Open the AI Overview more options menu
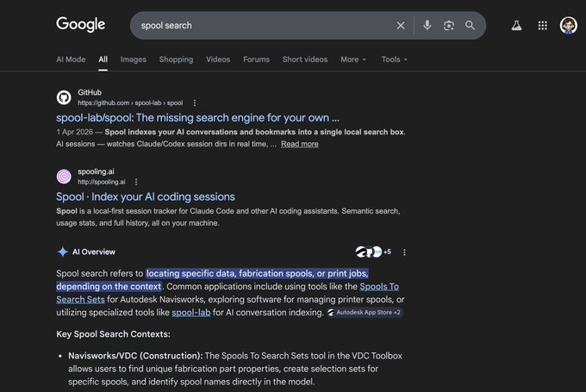 pos(404,252)
